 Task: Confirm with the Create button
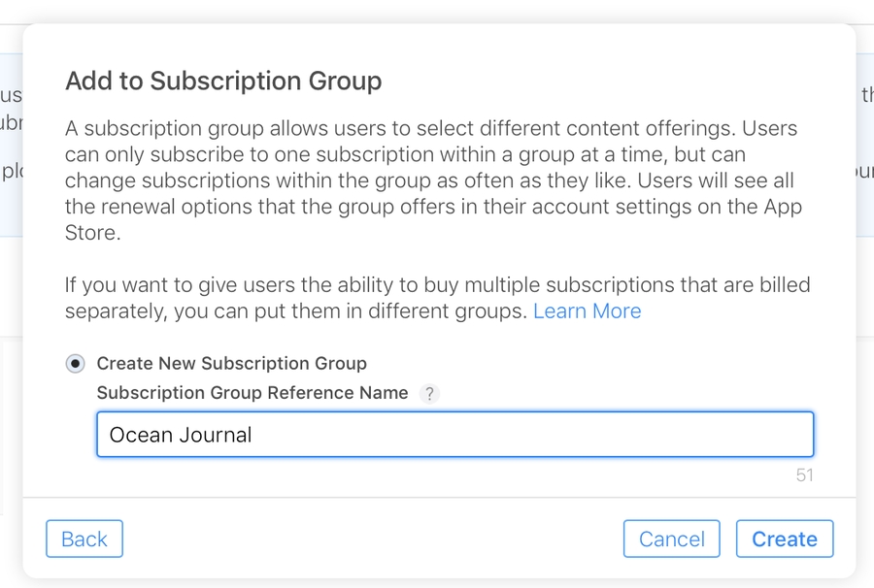click(x=785, y=539)
